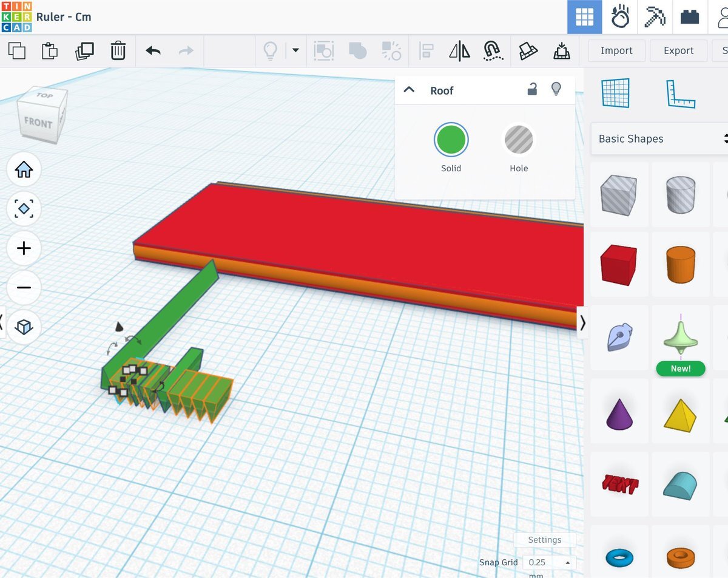The image size is (728, 578).
Task: Undo the last action
Action: pos(153,51)
